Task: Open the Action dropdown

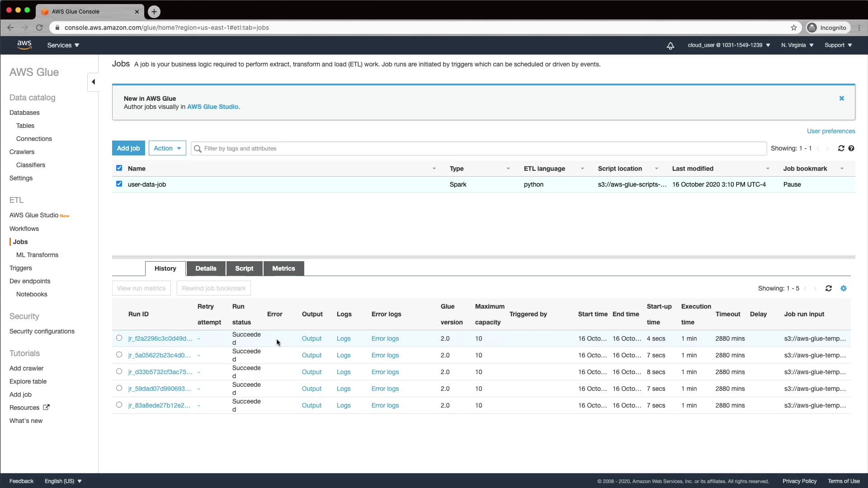Action: coord(167,148)
